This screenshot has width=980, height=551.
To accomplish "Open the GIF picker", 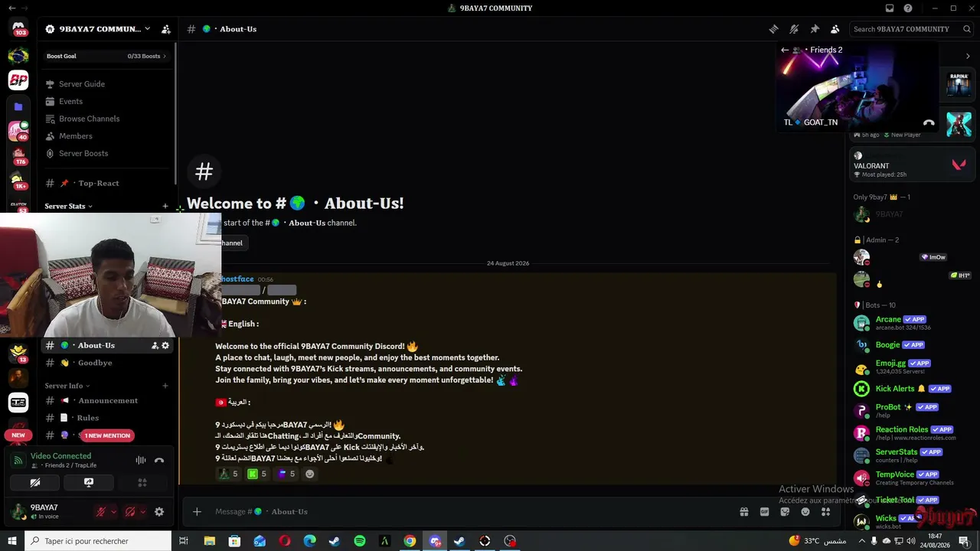I will click(x=764, y=512).
